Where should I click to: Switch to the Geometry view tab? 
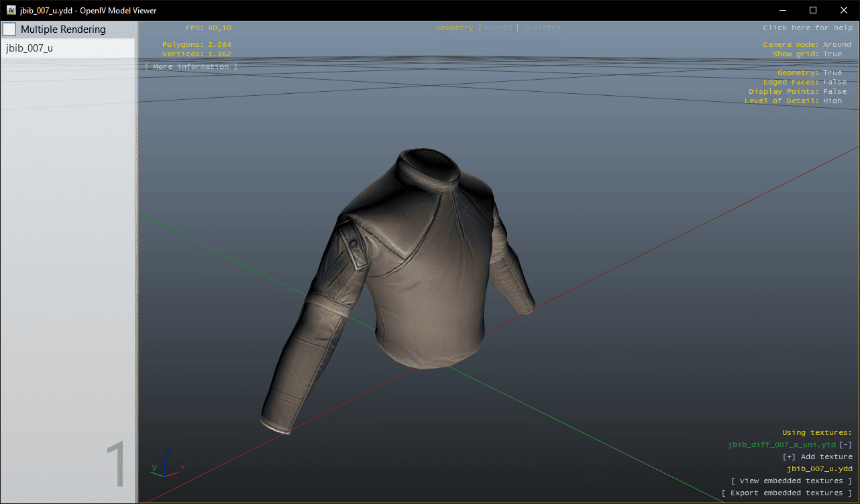coord(454,28)
